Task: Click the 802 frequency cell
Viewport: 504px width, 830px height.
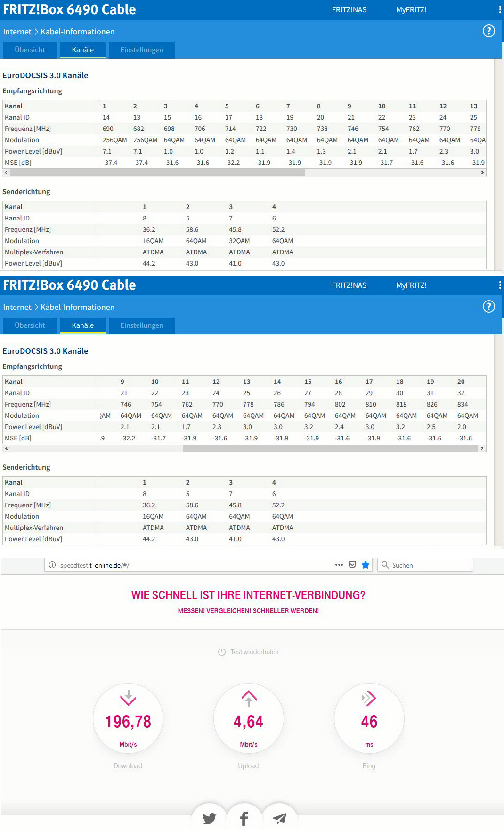Action: [340, 404]
